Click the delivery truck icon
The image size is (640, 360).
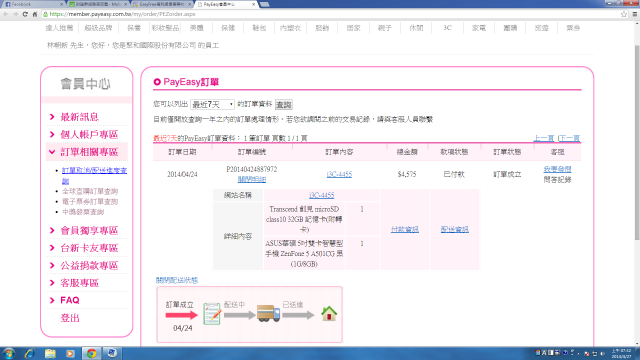(269, 313)
